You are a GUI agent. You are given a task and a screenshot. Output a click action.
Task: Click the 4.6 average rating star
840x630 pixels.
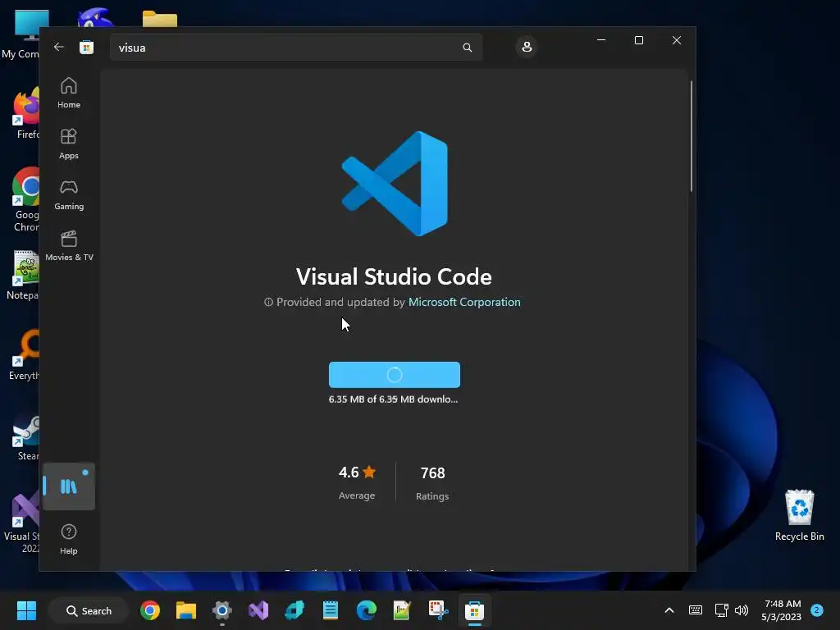point(369,472)
